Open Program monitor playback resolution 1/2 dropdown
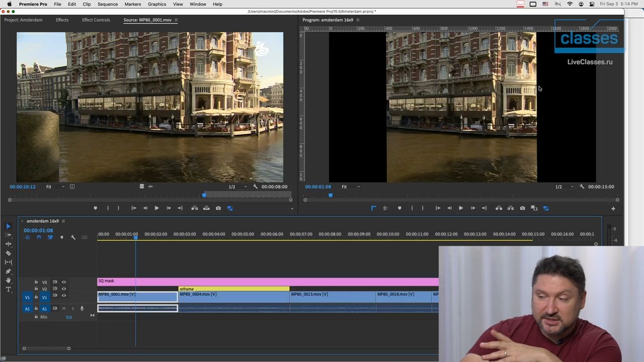Screen dimensions: 644x362 (565, 187)
